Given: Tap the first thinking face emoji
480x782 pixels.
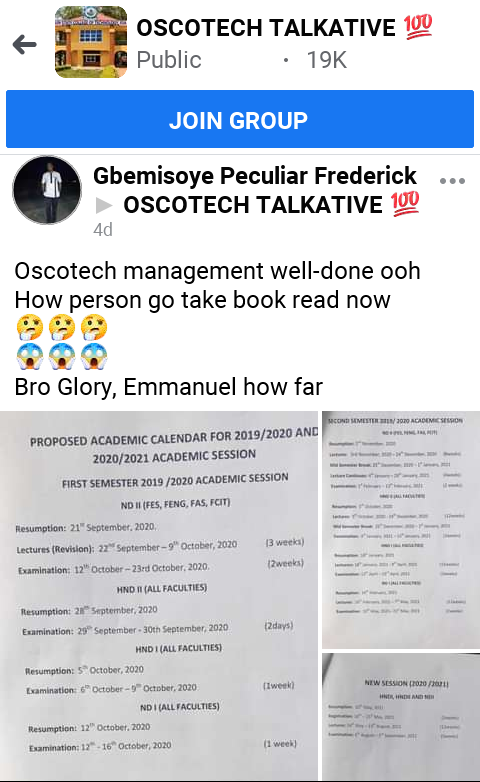Looking at the screenshot, I should pyautogui.click(x=30, y=328).
